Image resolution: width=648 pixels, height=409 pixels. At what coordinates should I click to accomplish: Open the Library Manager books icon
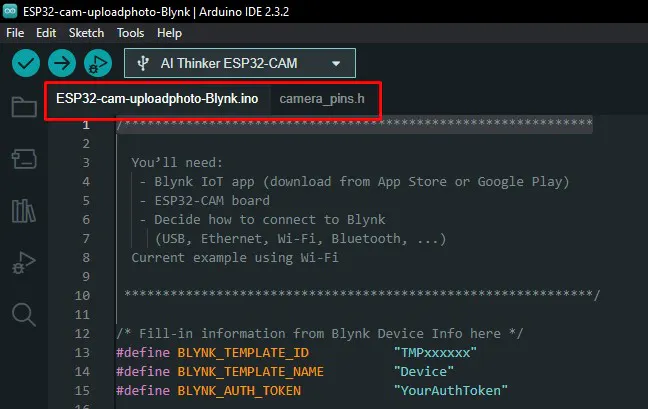pos(24,211)
